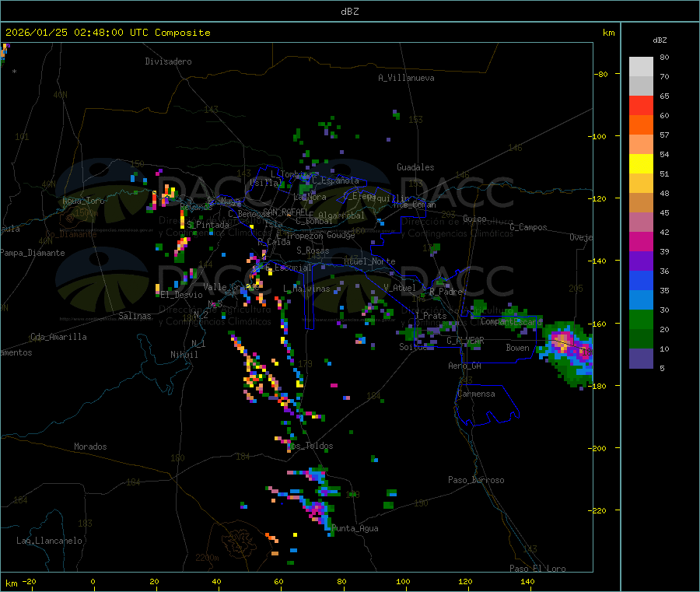This screenshot has height=592, width=700.
Task: Click the 80 dBZ light gray swatch
Action: [641, 67]
